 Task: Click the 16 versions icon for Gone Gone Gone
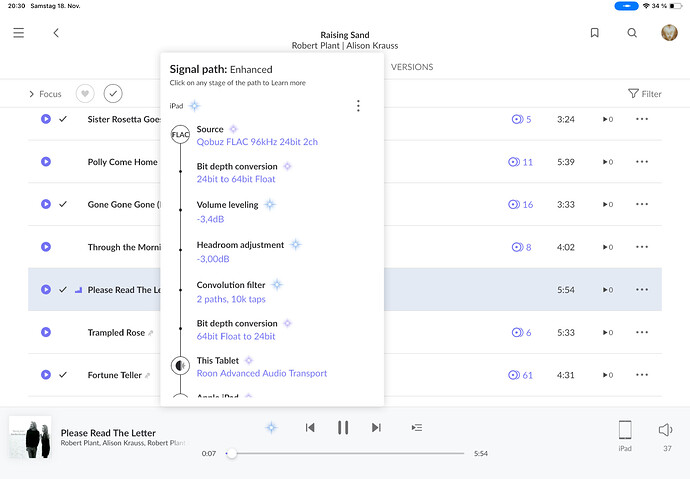[x=521, y=204]
